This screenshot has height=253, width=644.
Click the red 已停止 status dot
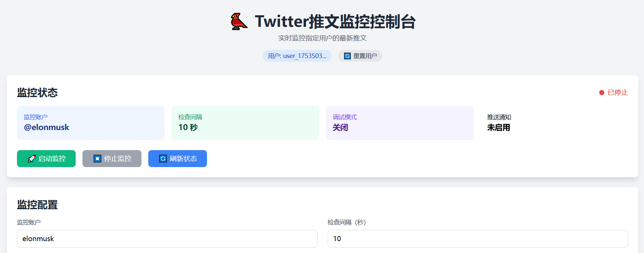point(602,93)
